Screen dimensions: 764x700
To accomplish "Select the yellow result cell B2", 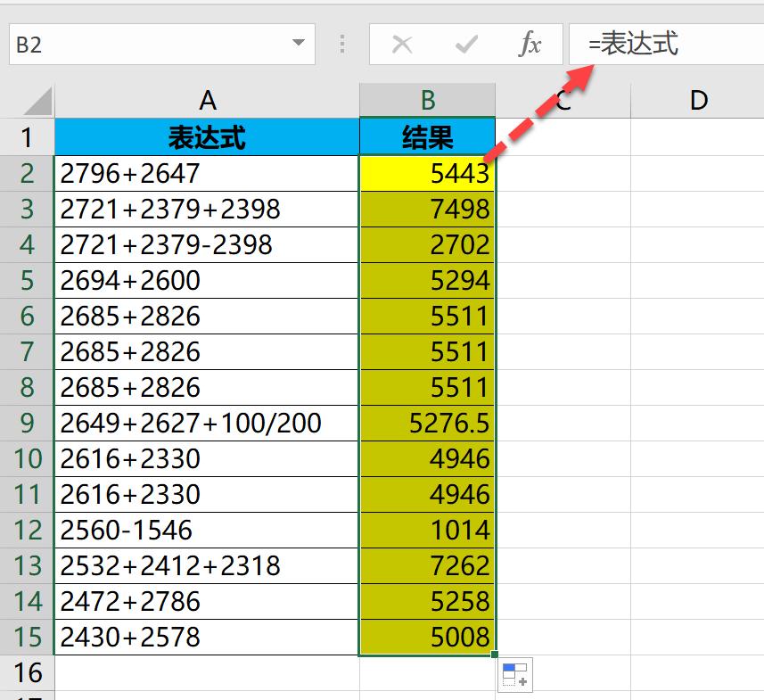I will 426,173.
